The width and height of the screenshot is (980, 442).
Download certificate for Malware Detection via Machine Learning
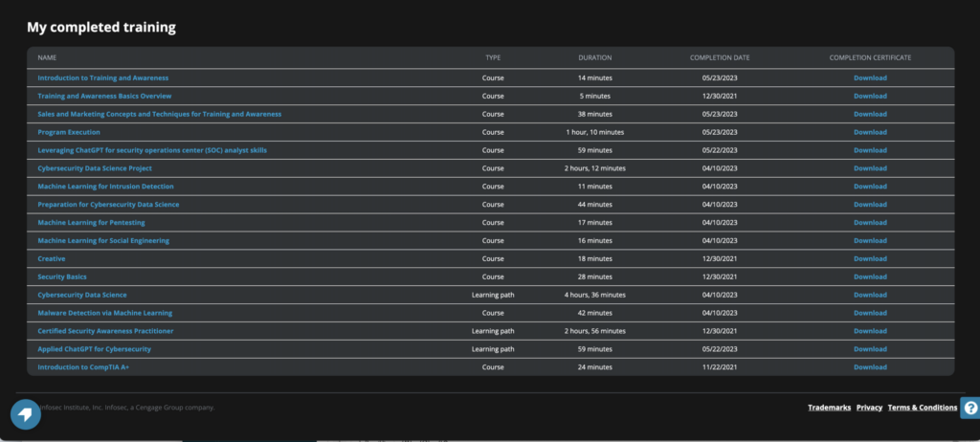click(x=870, y=313)
